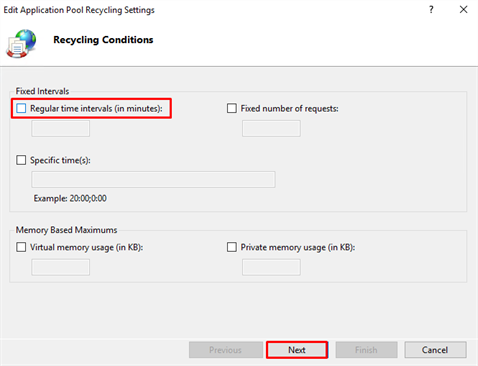Image resolution: width=478 pixels, height=366 pixels.
Task: Enable Private memory usage (in KB) checkbox
Action: pos(232,247)
